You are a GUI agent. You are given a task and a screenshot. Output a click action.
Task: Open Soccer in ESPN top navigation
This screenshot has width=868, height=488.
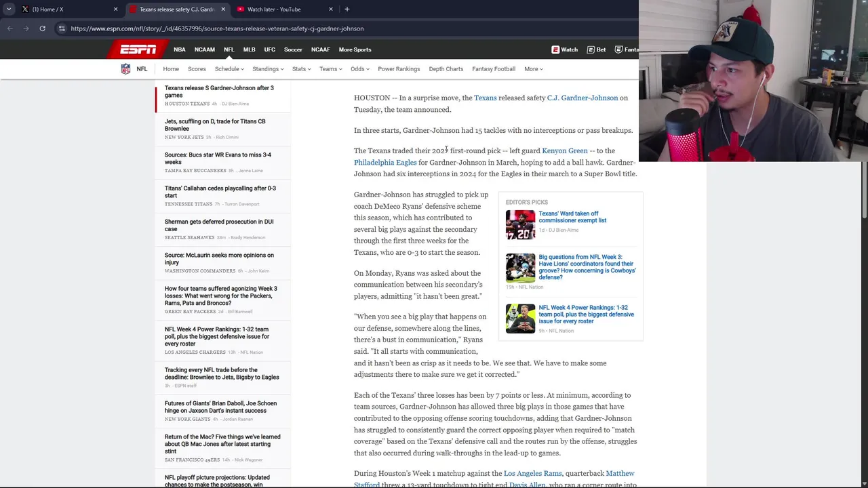pyautogui.click(x=293, y=49)
